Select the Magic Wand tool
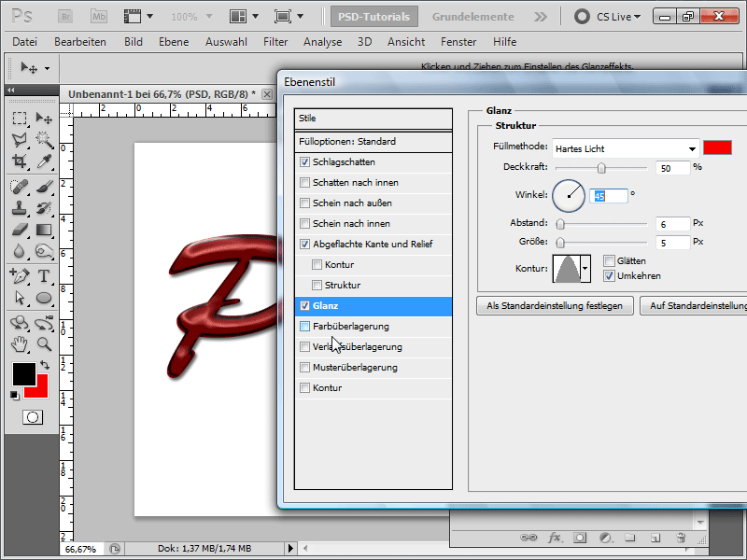Screen dimensions: 747x560 pyautogui.click(x=44, y=139)
